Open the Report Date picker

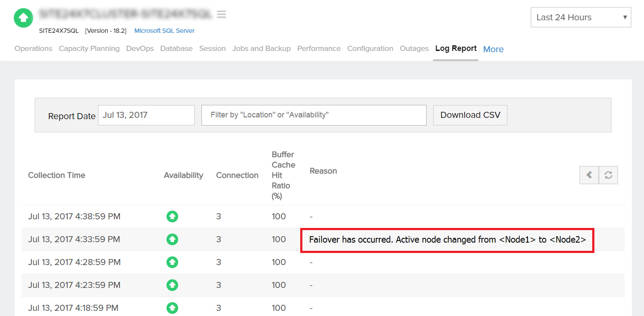pos(146,115)
